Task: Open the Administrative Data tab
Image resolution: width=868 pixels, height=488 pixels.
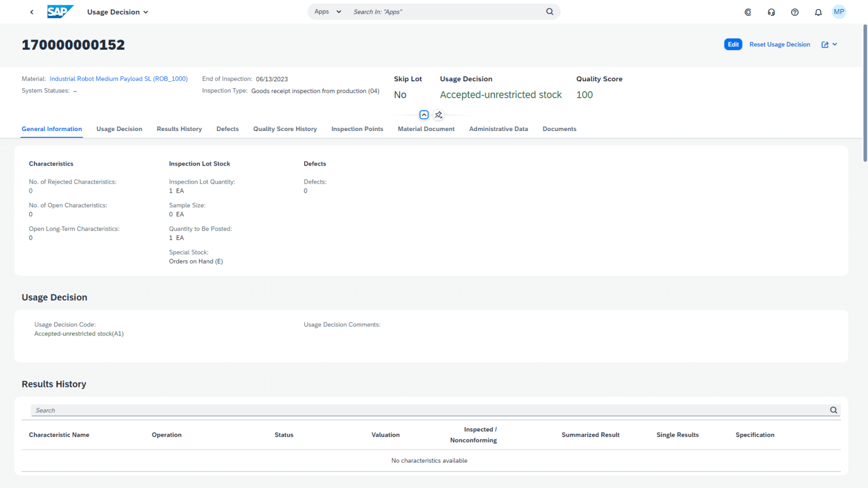Action: click(x=498, y=129)
